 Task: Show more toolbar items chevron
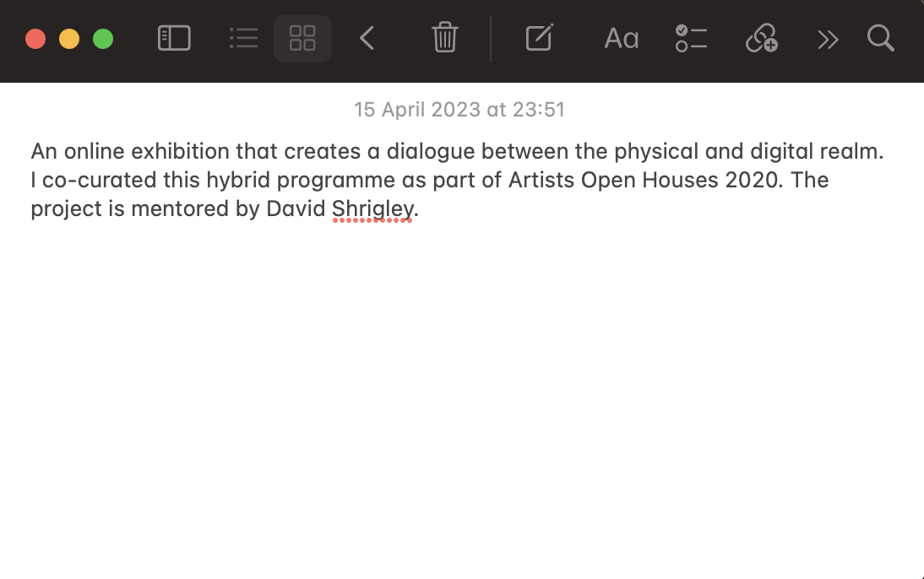click(828, 40)
